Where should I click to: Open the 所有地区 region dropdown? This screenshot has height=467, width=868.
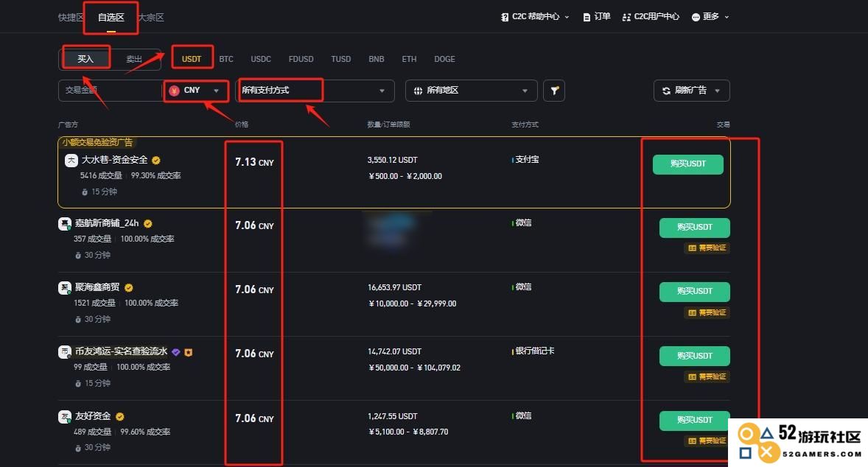point(471,90)
